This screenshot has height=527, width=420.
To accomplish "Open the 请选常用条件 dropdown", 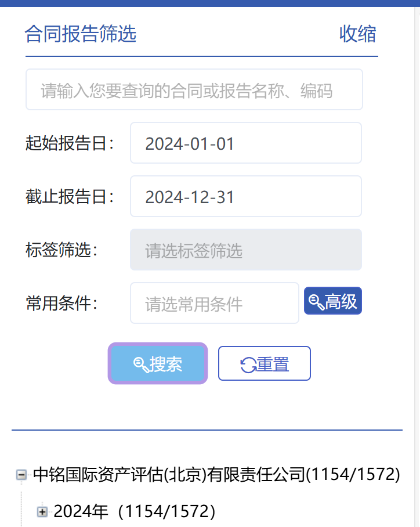I will click(214, 304).
